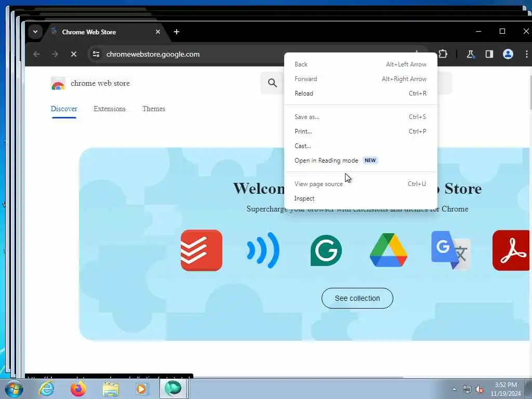Click the network tray icon
The width and height of the screenshot is (532, 399).
point(467,390)
